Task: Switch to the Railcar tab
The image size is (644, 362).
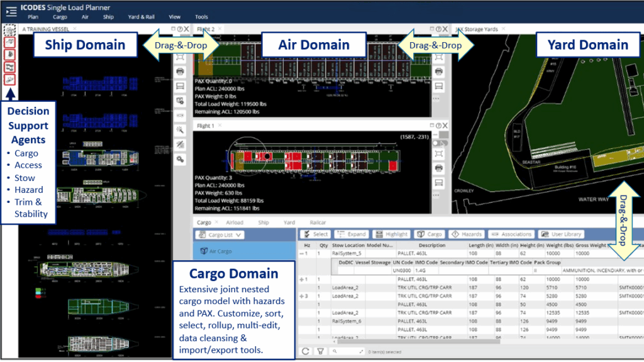Action: pos(318,222)
